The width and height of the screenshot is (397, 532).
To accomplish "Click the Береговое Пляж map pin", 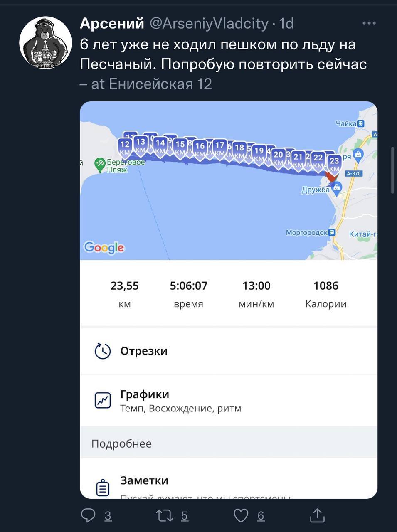I will (100, 165).
